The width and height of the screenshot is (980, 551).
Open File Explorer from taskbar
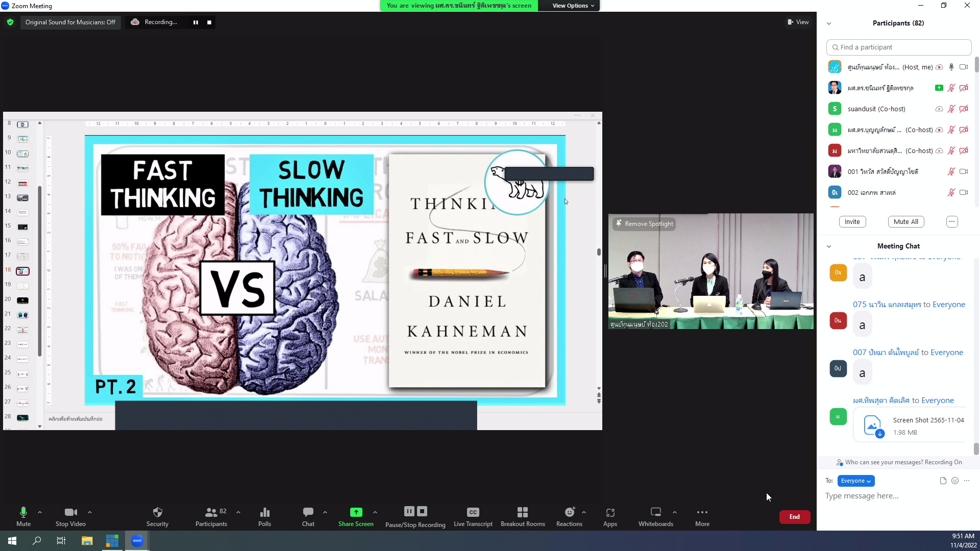pos(87,541)
